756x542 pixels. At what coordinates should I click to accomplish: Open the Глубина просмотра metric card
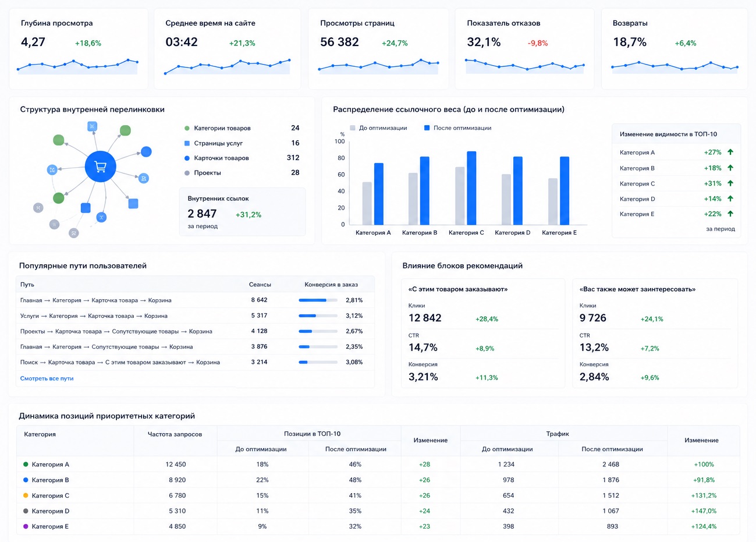pos(79,49)
